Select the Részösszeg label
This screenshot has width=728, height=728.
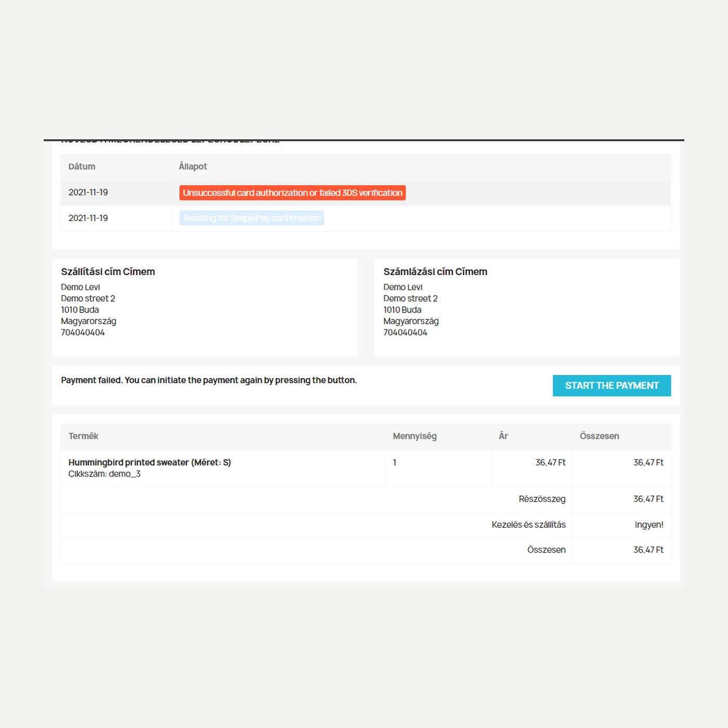tap(542, 499)
